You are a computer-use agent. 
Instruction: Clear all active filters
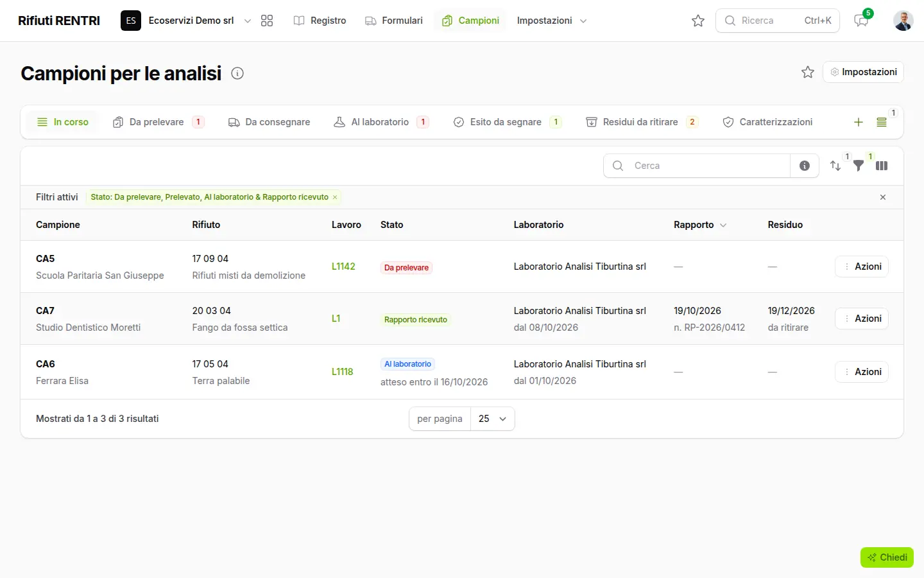(883, 197)
